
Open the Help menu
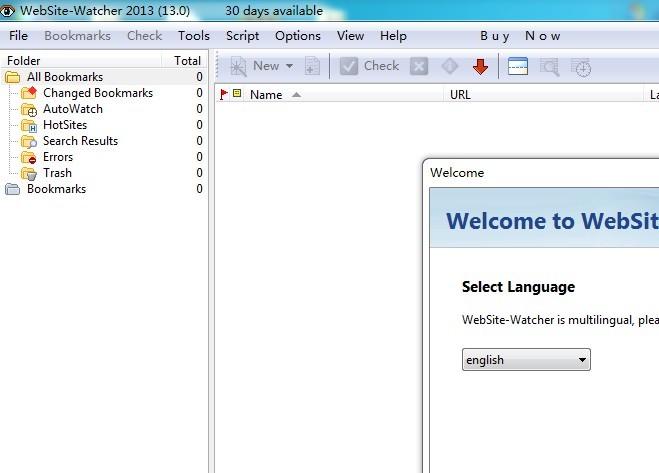tap(393, 36)
